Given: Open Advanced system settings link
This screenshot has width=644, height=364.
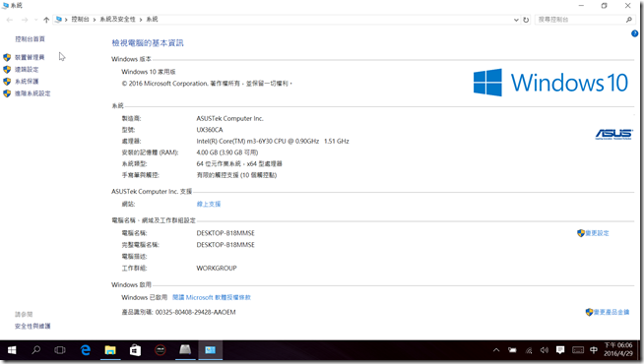Looking at the screenshot, I should point(32,93).
